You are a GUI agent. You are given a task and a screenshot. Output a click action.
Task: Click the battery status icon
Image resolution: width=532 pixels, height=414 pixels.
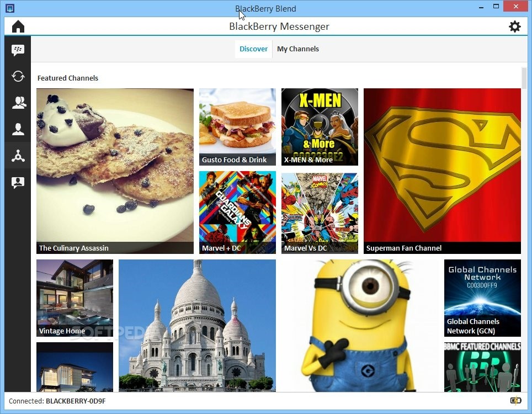pyautogui.click(x=515, y=400)
